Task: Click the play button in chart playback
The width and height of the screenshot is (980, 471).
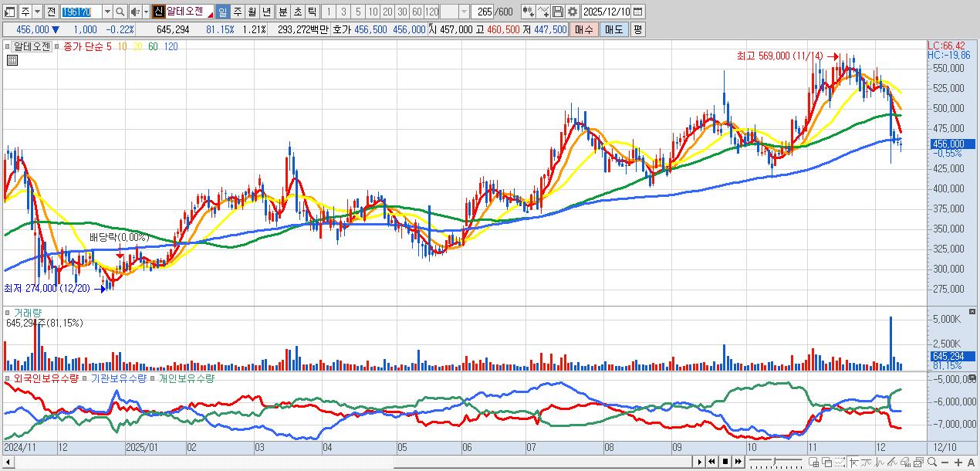Action: pos(700,462)
